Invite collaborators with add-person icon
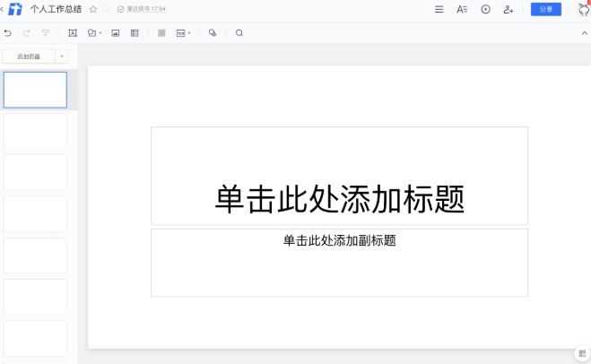Viewport: 591px width, 364px height. [x=508, y=10]
